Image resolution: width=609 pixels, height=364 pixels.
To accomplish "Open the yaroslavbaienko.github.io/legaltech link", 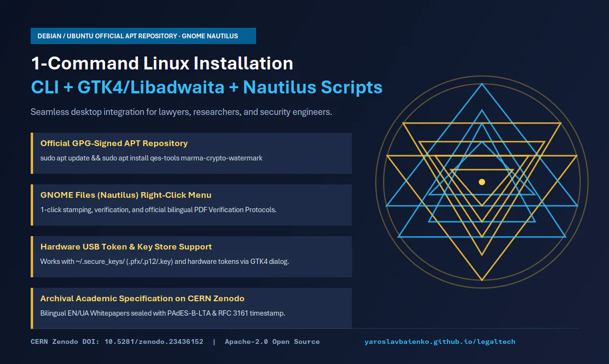I will pos(440,341).
